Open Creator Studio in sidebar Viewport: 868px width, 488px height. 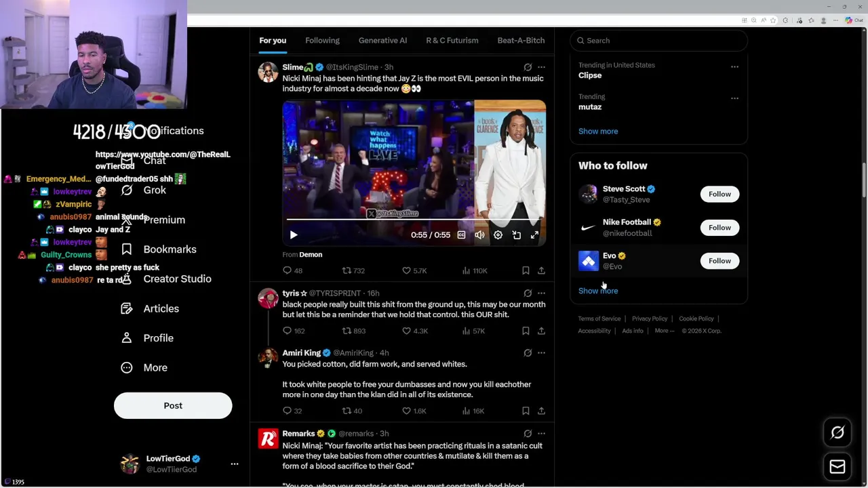[166, 279]
